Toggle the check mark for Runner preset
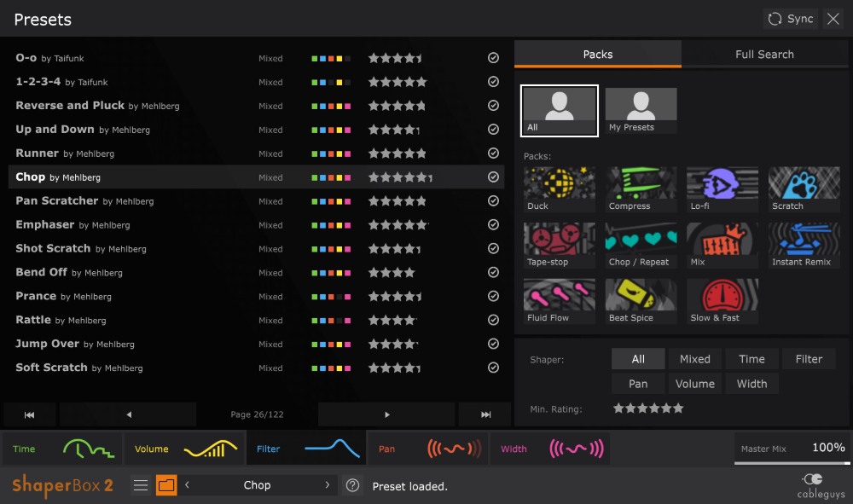This screenshot has width=853, height=504. point(493,154)
